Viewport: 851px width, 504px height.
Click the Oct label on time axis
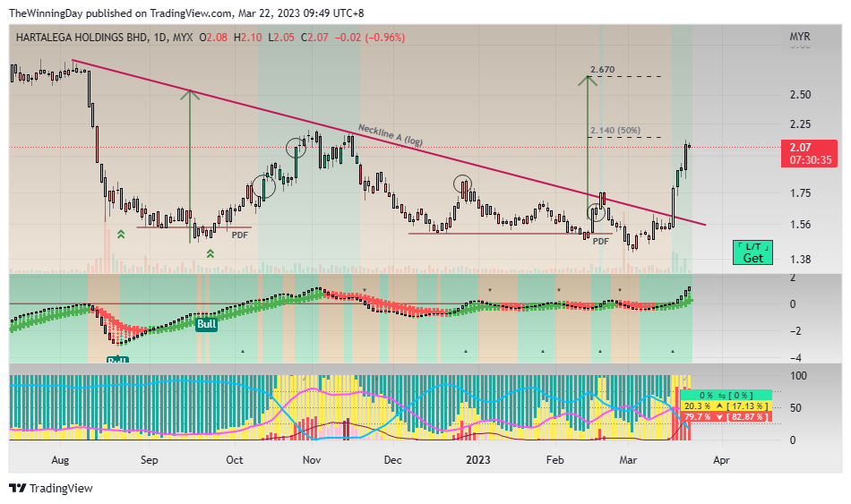pyautogui.click(x=235, y=460)
